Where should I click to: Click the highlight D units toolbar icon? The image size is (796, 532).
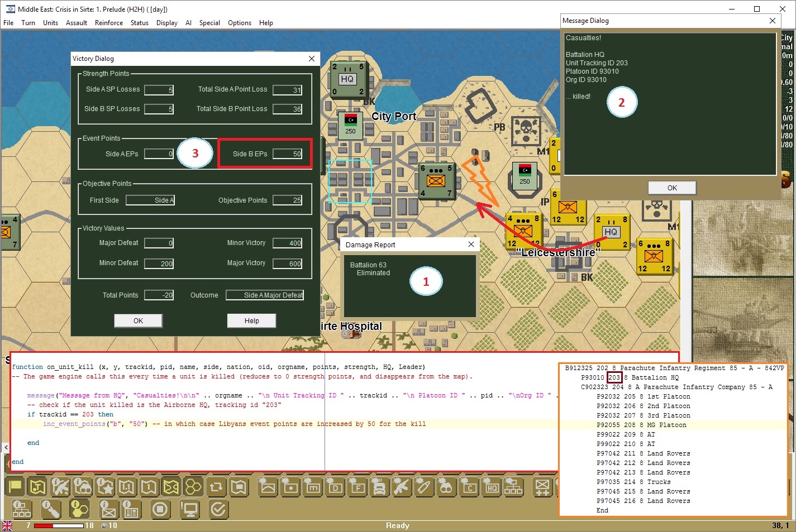coord(335,486)
